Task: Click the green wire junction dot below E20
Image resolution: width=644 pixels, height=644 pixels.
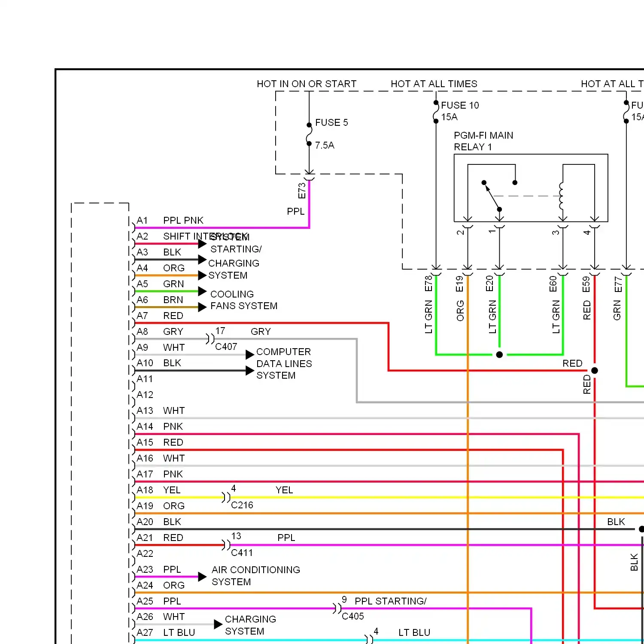Action: pyautogui.click(x=499, y=355)
